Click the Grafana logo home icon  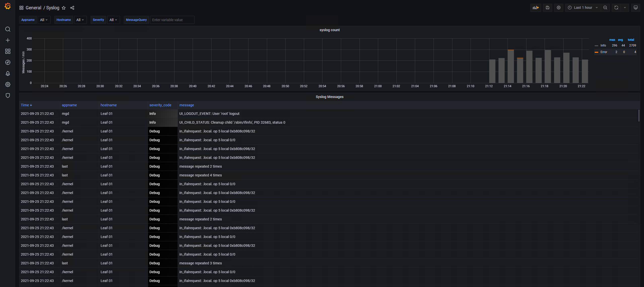[x=8, y=6]
